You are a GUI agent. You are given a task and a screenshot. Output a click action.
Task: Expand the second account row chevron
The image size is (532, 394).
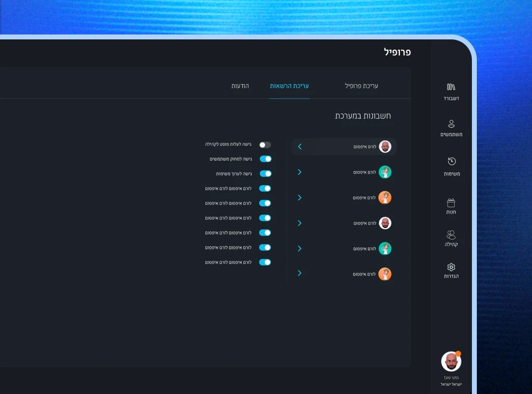[x=299, y=172]
